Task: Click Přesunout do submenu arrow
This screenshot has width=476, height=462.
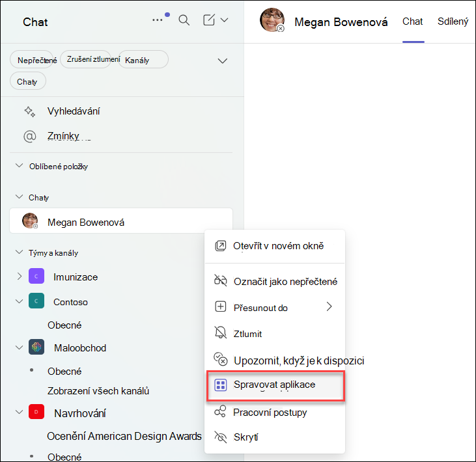Action: tap(329, 306)
